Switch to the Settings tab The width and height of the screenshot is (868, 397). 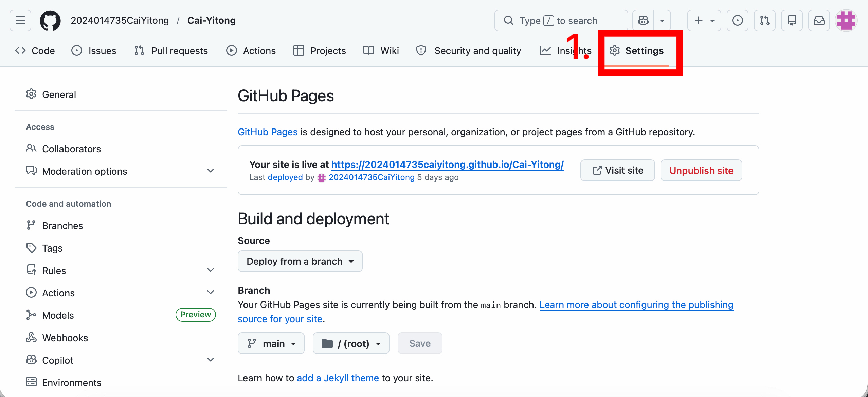tap(637, 51)
